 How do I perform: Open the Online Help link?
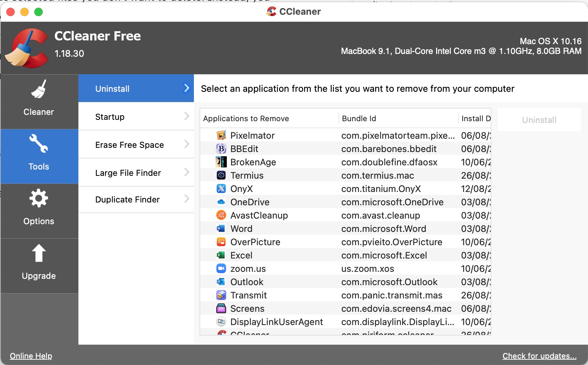pos(31,356)
